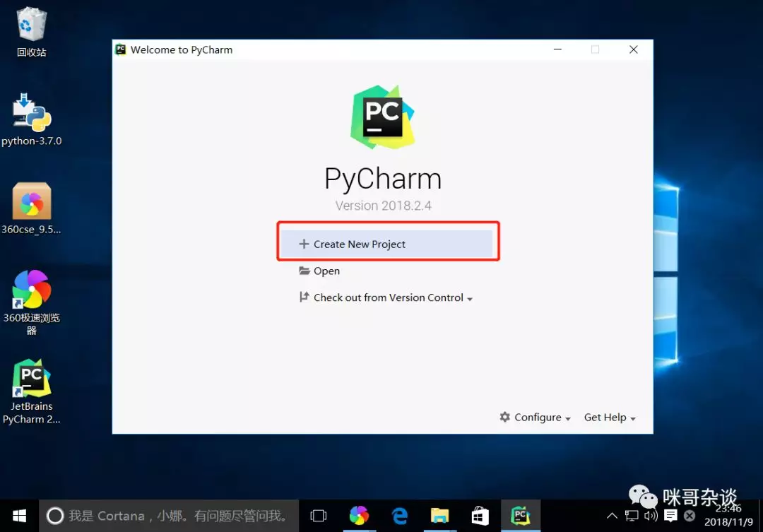763x532 pixels.
Task: Click the volume speaker icon
Action: coord(651,516)
